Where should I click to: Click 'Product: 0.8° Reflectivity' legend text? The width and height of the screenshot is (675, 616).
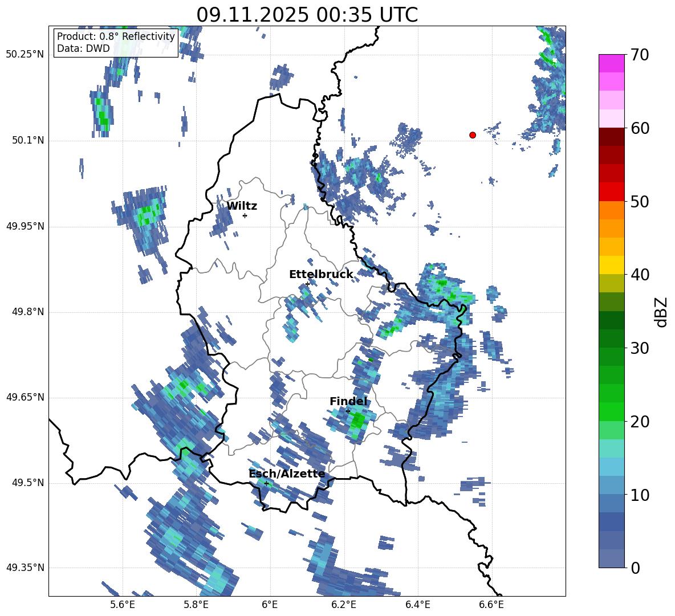tap(116, 36)
